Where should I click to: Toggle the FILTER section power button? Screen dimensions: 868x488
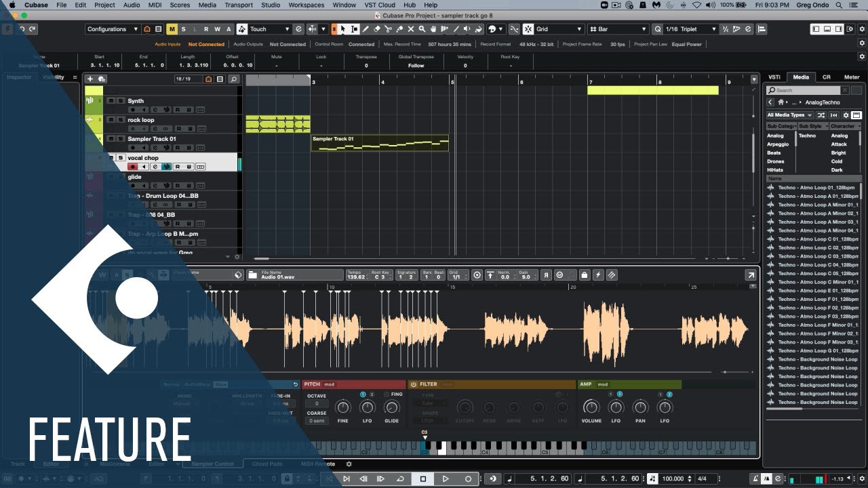click(413, 384)
